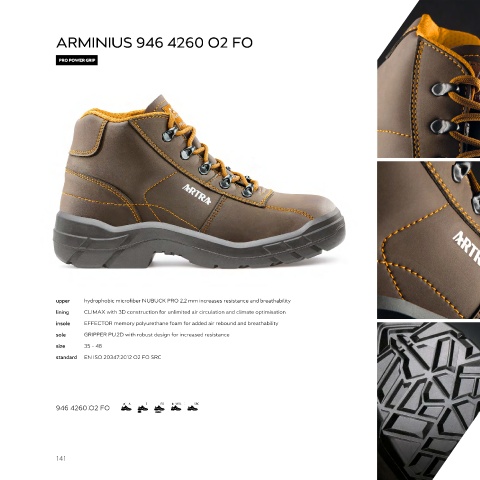Open the sole tread pattern photo
480x480 pixels.
[x=429, y=401]
